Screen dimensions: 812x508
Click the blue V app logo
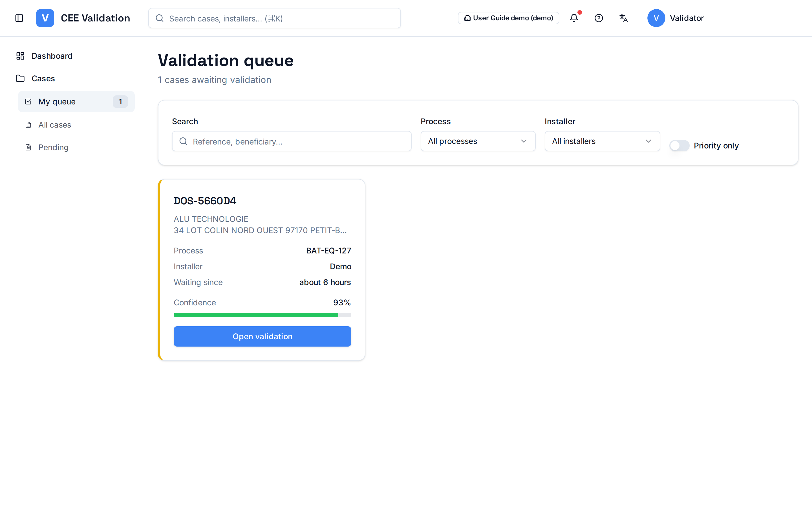click(x=45, y=18)
